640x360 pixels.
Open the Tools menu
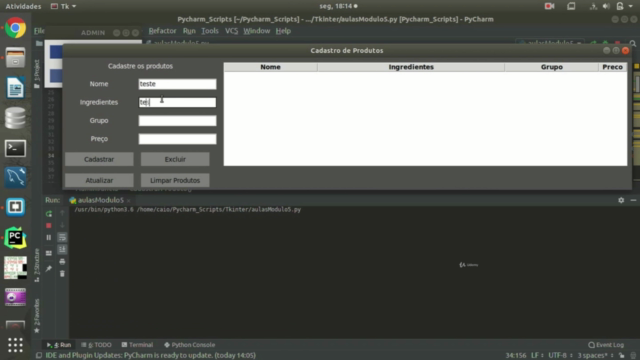pyautogui.click(x=210, y=31)
